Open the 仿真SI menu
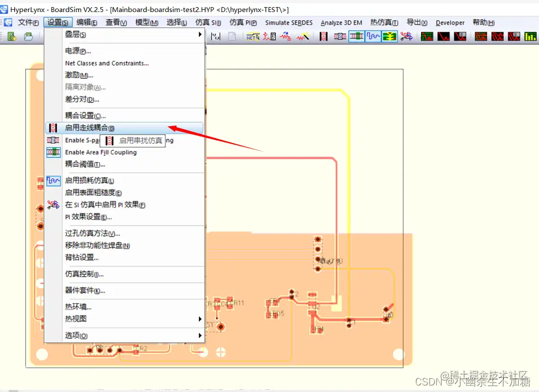This screenshot has width=539, height=392. click(208, 22)
